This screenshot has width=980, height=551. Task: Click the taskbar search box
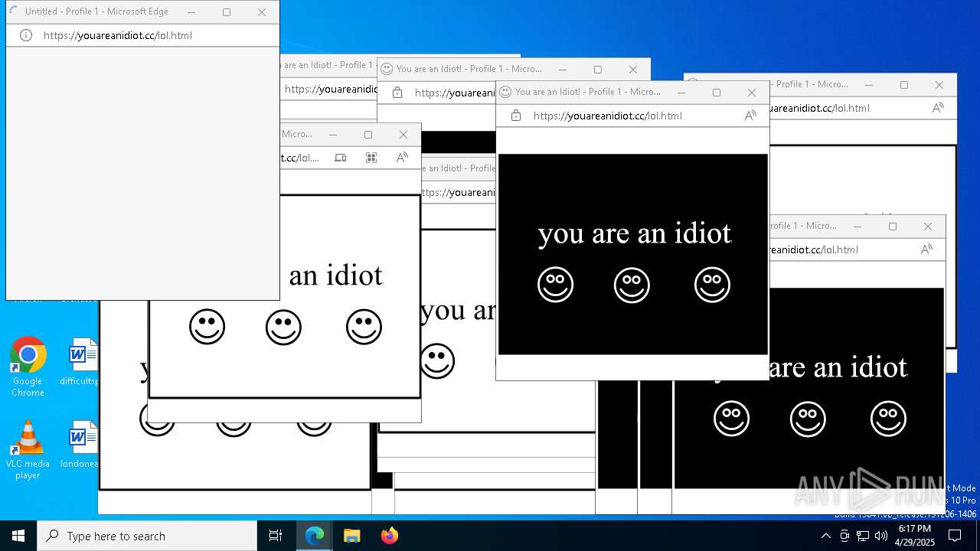147,536
